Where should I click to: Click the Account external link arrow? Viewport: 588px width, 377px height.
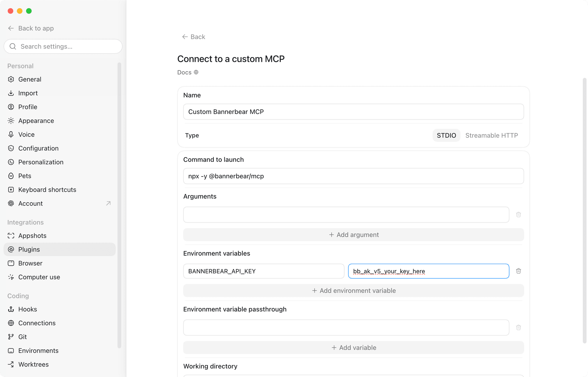[x=108, y=203]
